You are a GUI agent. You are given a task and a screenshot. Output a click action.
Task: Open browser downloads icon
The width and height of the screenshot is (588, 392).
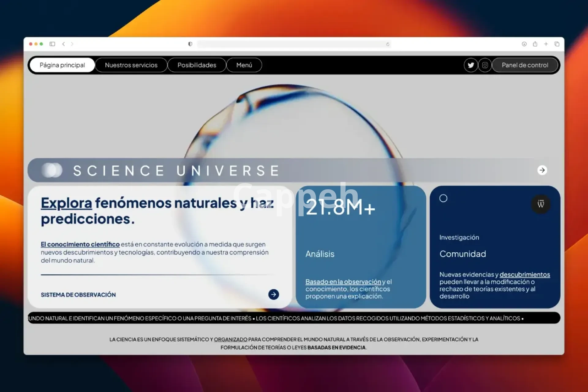pos(524,44)
